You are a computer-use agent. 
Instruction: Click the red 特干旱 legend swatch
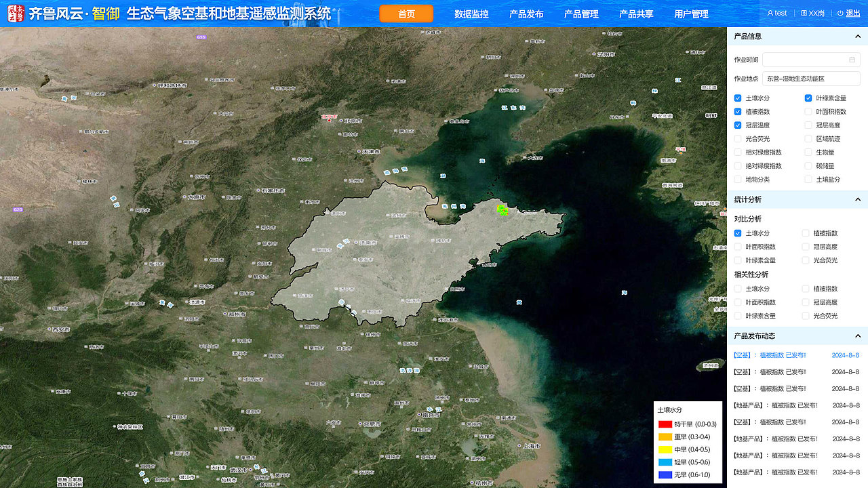(665, 424)
